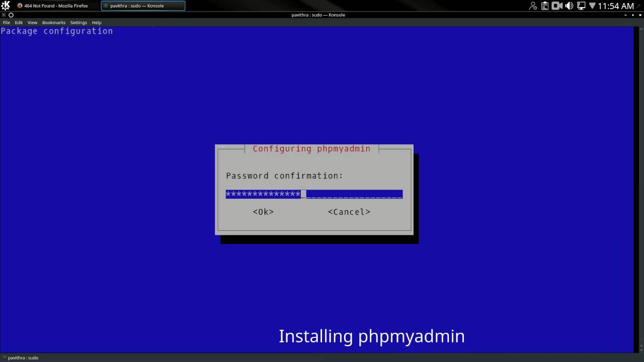
Task: Open the File menu in Konsole
Action: (7, 23)
